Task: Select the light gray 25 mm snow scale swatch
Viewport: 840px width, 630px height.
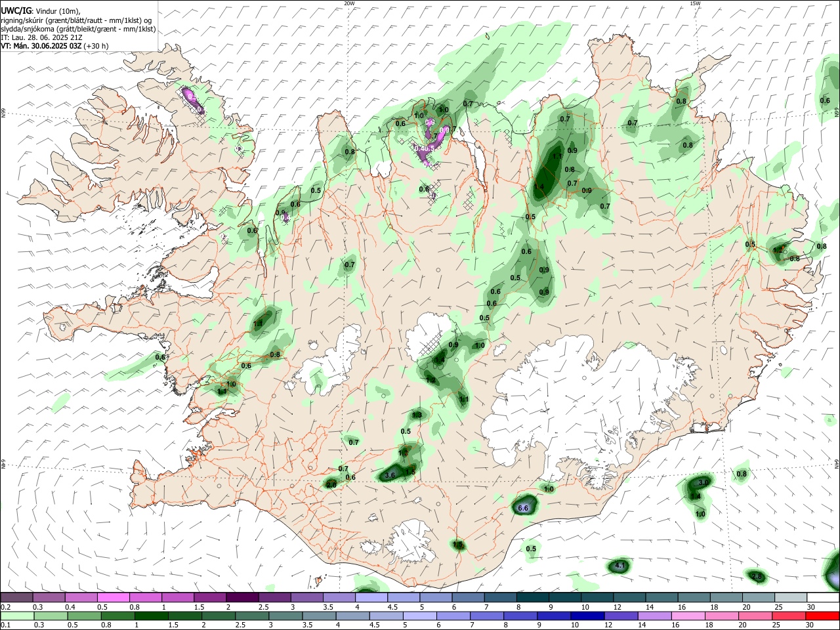Action: click(x=789, y=597)
